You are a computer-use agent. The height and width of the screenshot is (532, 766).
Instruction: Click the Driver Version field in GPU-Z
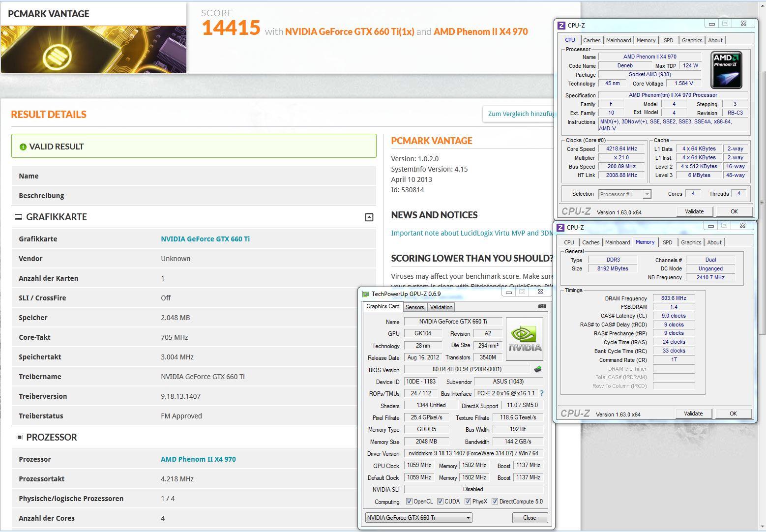point(473,453)
